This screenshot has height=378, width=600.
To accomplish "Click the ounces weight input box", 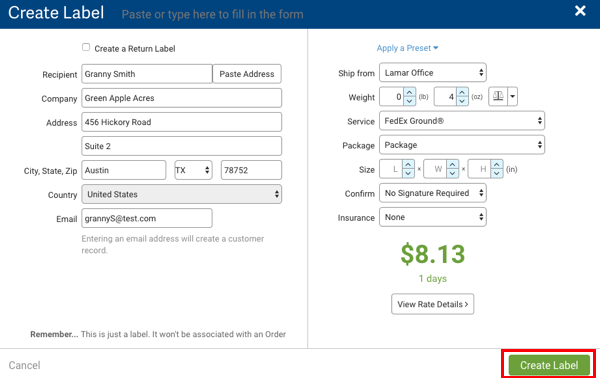I will 445,96.
